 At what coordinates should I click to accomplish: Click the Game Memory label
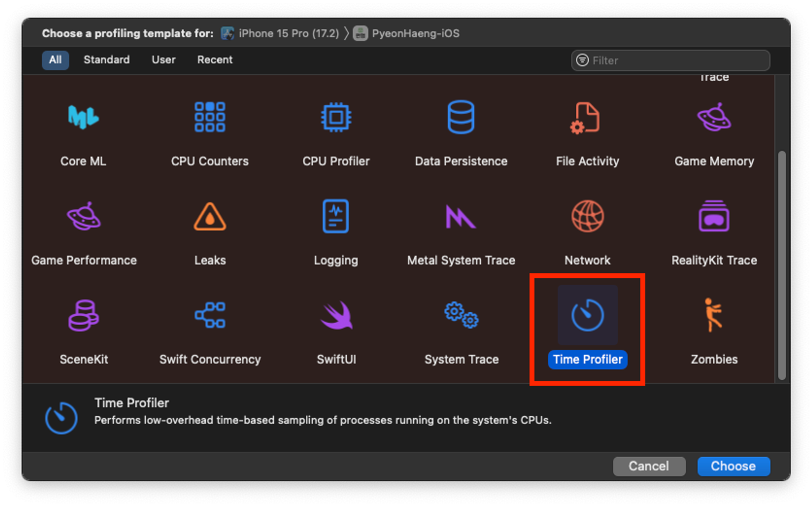[714, 161]
